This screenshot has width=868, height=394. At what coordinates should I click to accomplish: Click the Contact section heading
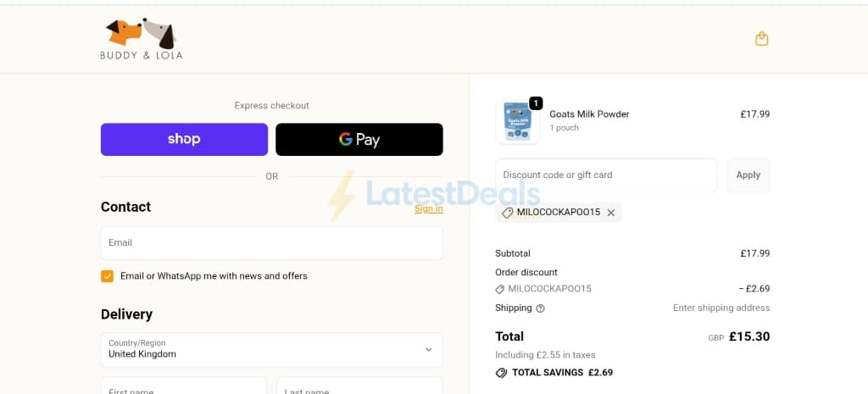click(125, 207)
